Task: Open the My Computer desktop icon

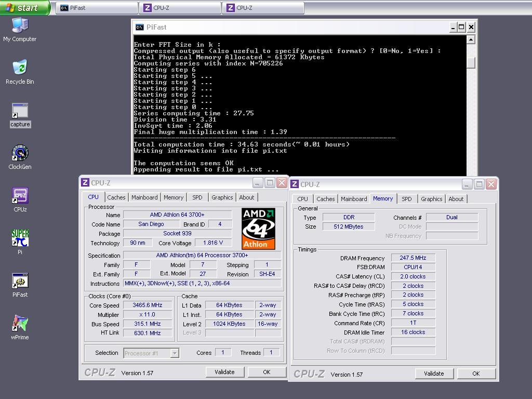Action: click(20, 30)
